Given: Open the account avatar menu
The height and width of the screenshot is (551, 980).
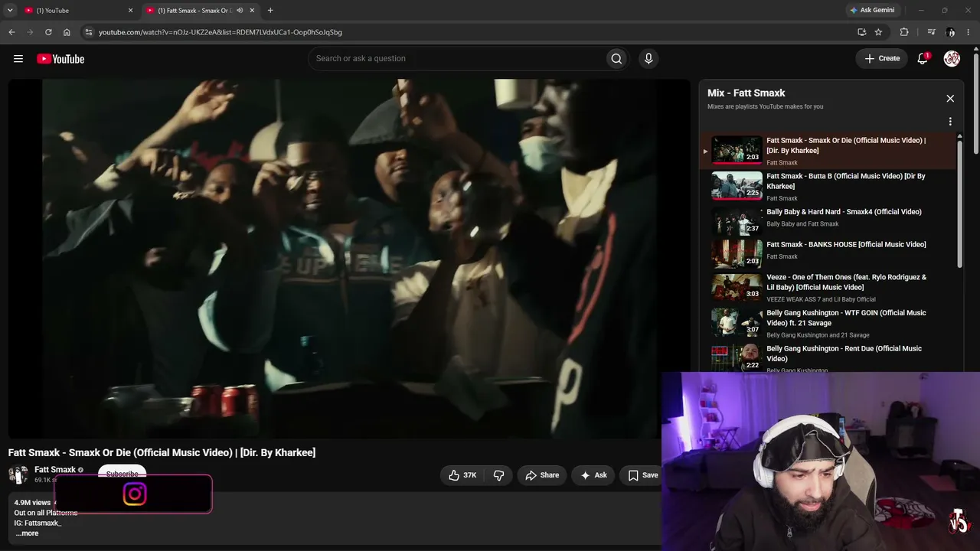Looking at the screenshot, I should [952, 59].
